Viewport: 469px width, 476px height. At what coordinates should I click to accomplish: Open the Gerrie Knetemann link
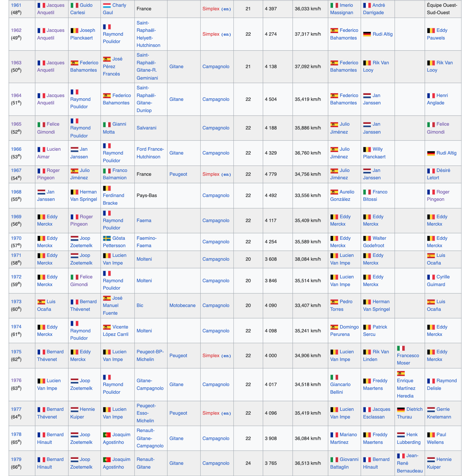click(x=439, y=413)
